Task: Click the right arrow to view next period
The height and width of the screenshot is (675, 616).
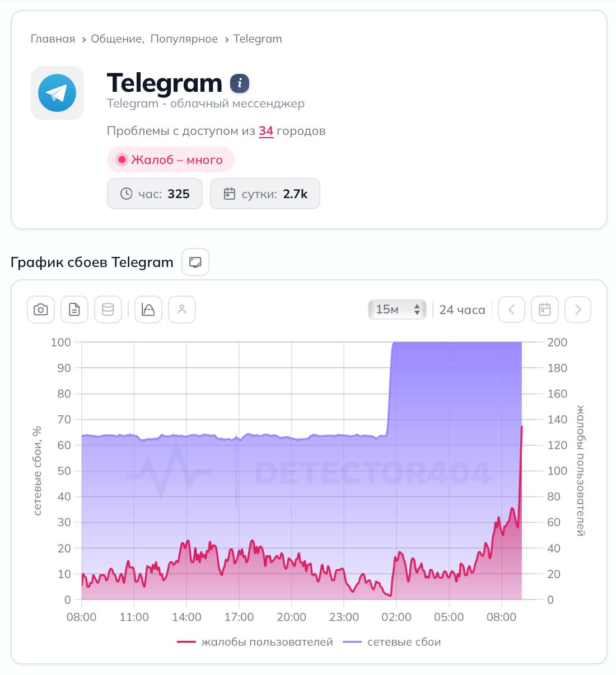Action: pos(578,309)
